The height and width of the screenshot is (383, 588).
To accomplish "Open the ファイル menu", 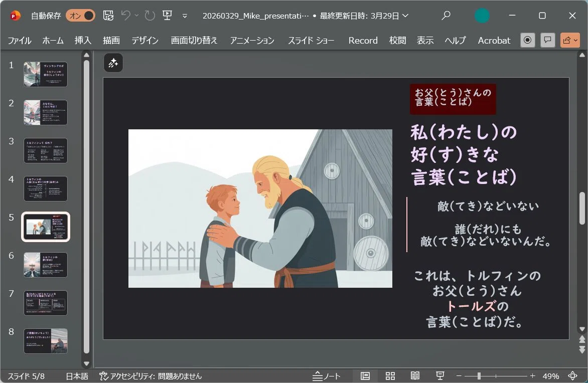I will (20, 41).
